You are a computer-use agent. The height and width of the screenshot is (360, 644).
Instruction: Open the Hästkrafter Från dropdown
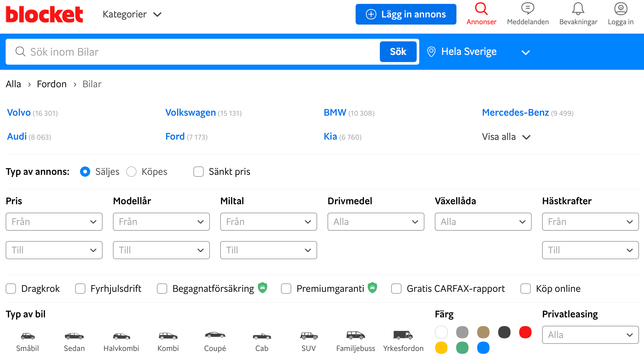click(x=590, y=222)
